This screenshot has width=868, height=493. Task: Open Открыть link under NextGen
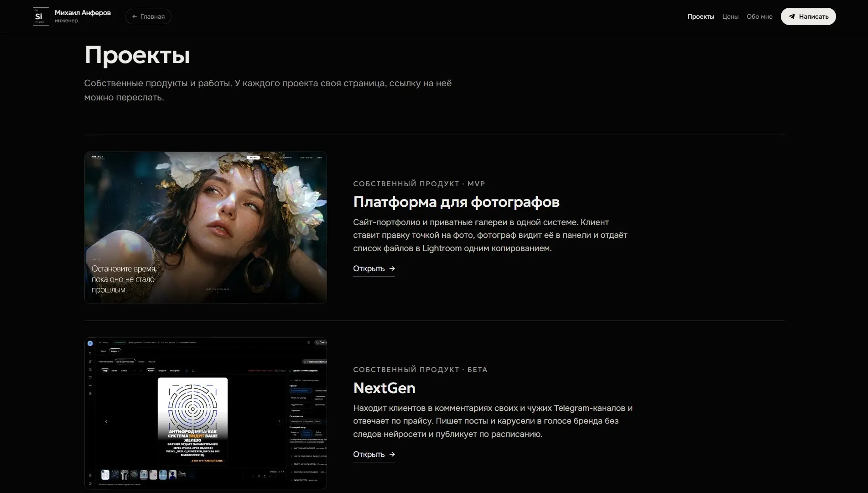pos(374,455)
